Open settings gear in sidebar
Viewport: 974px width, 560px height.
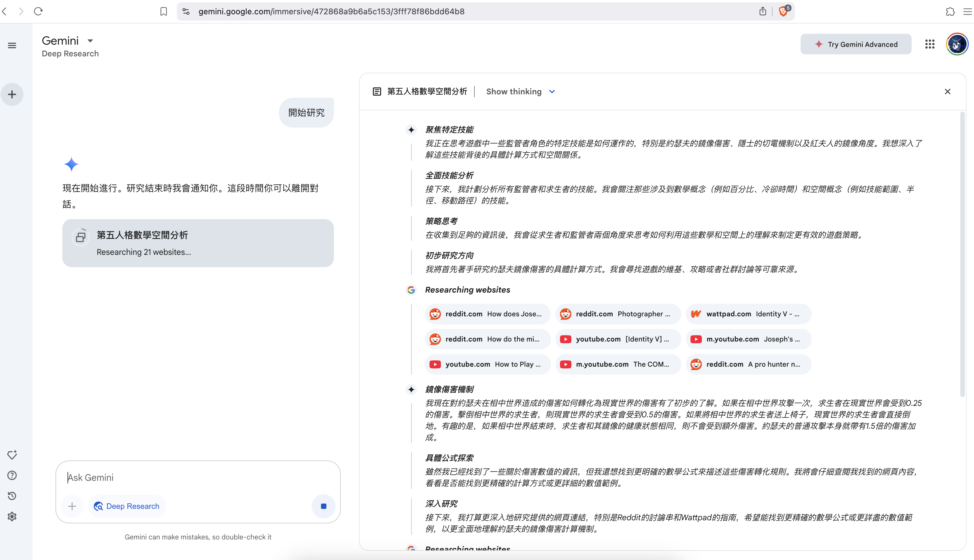tap(12, 517)
